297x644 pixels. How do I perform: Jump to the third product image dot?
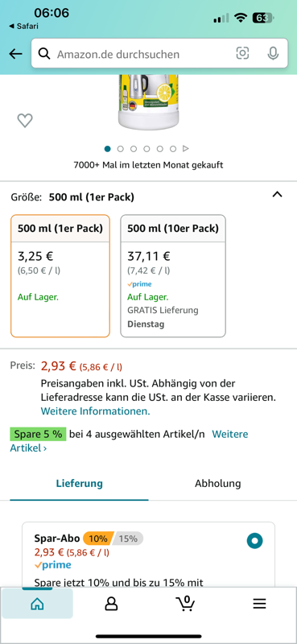point(134,149)
